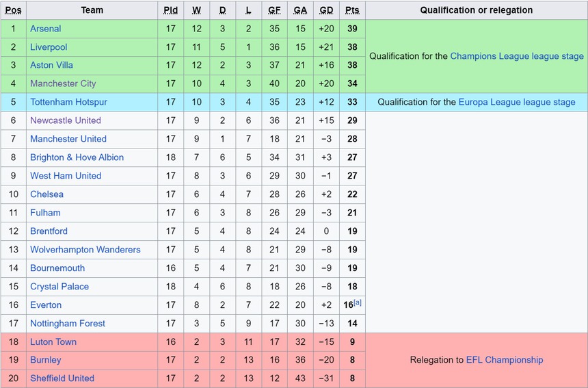Open Brighton & Hove Albion link

77,157
